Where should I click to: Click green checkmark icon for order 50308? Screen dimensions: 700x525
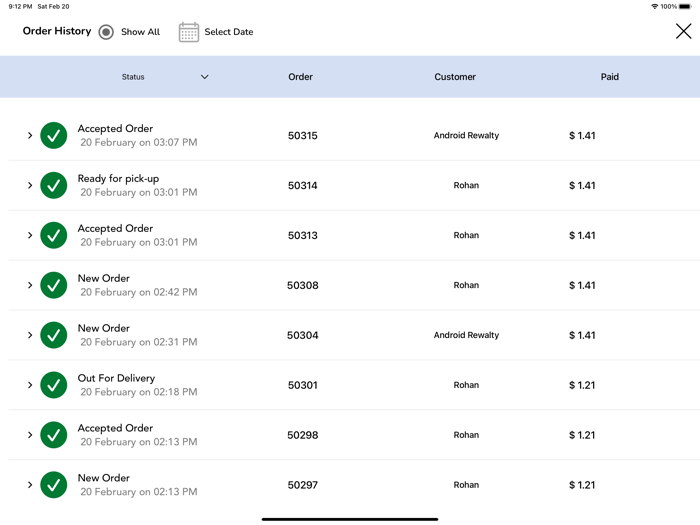click(54, 285)
